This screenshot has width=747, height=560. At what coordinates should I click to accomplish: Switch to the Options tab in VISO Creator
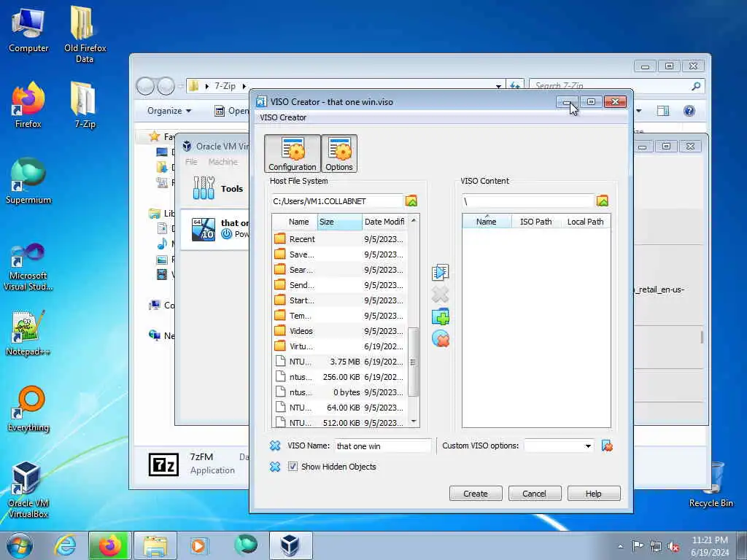(x=339, y=153)
